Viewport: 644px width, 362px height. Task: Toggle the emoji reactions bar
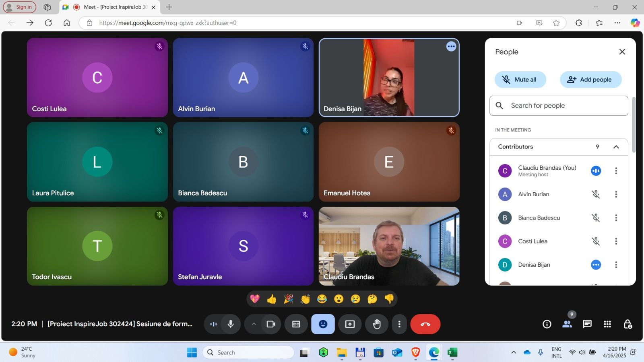coord(323,324)
